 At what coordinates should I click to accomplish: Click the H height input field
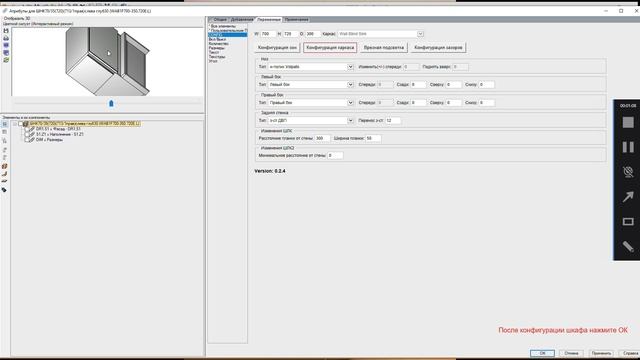[290, 34]
